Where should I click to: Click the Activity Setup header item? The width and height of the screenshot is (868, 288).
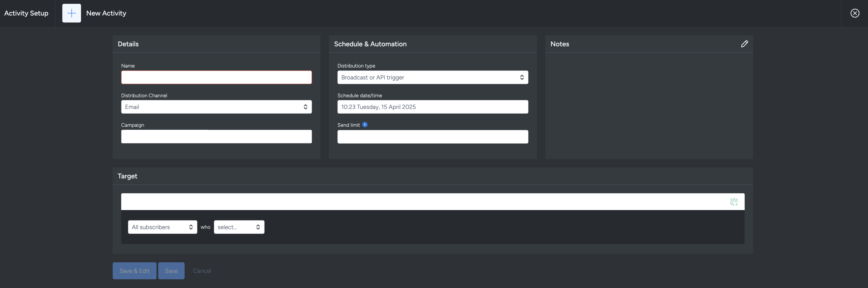pos(26,13)
